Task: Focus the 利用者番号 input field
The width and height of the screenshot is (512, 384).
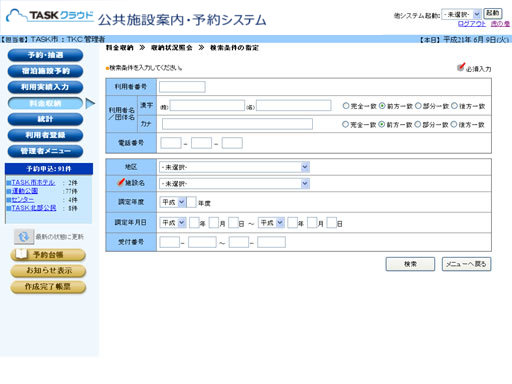Action: pos(182,87)
